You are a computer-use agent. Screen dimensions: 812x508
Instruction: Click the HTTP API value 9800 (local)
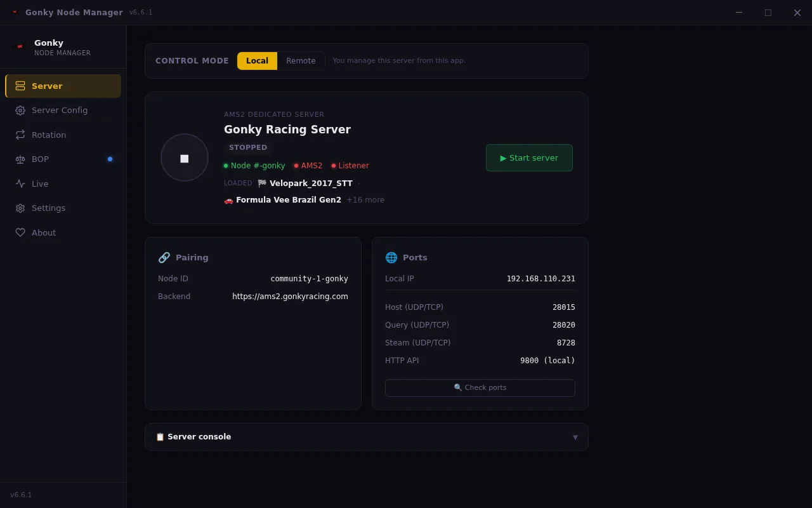tap(547, 361)
